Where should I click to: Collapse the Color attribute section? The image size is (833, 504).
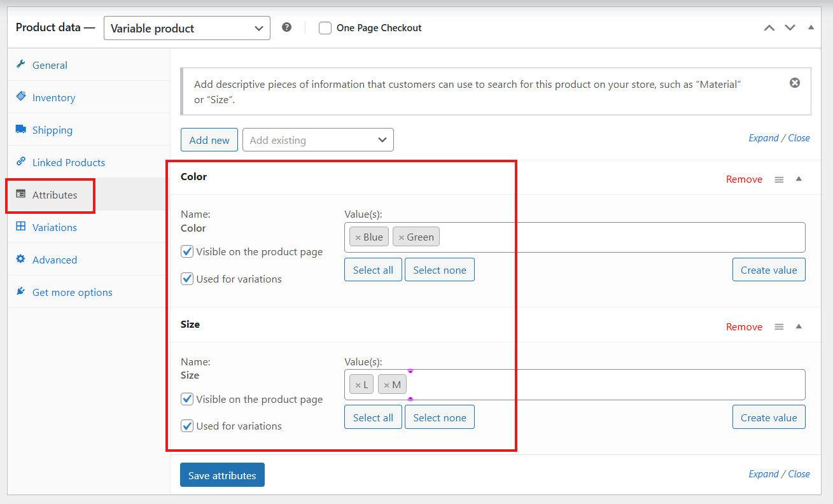(799, 179)
